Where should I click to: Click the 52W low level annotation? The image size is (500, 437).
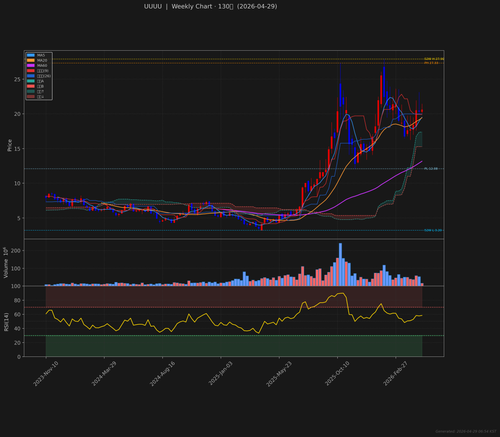[433, 230]
